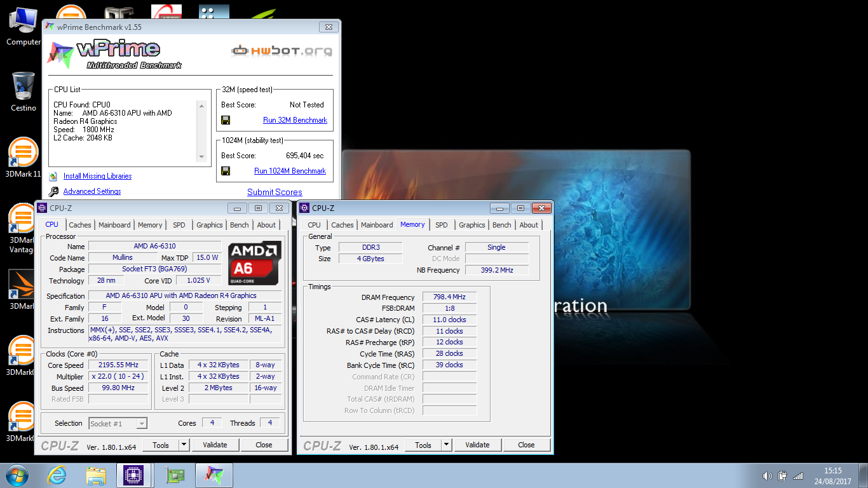868x488 pixels.
Task: Open the Windows Start menu orb
Action: click(17, 475)
